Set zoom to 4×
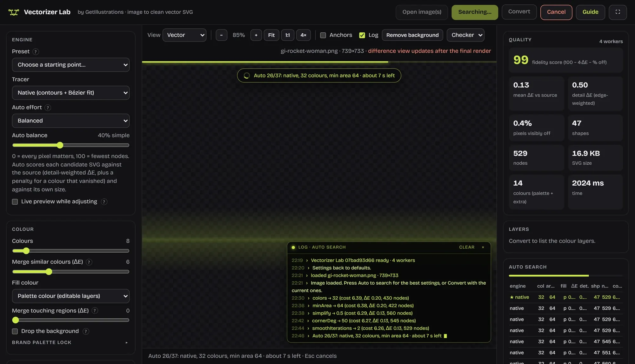This screenshot has height=364, width=635. click(x=303, y=35)
